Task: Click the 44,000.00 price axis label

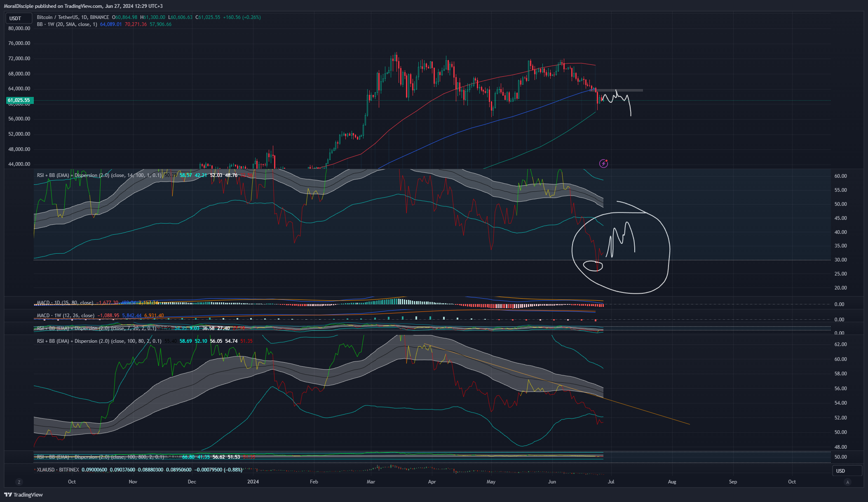Action: pyautogui.click(x=19, y=164)
